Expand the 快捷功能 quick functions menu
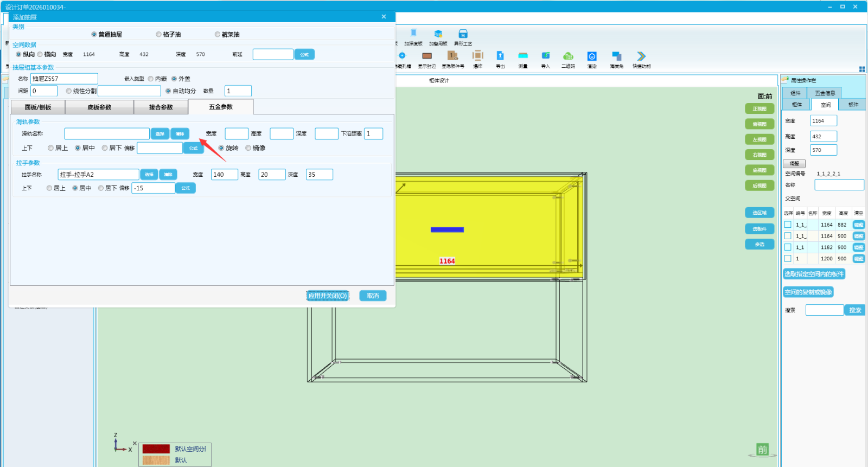This screenshot has width=868, height=467. point(641,56)
